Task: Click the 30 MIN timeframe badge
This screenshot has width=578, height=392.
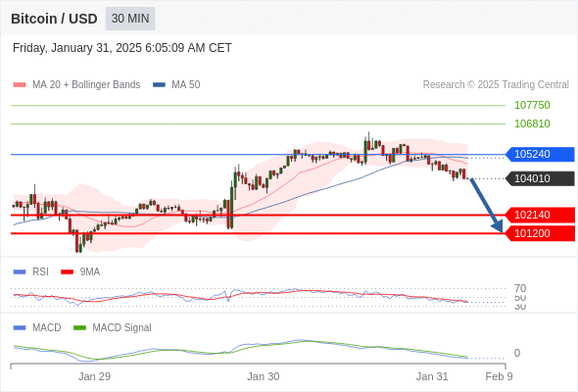Action: pos(130,19)
